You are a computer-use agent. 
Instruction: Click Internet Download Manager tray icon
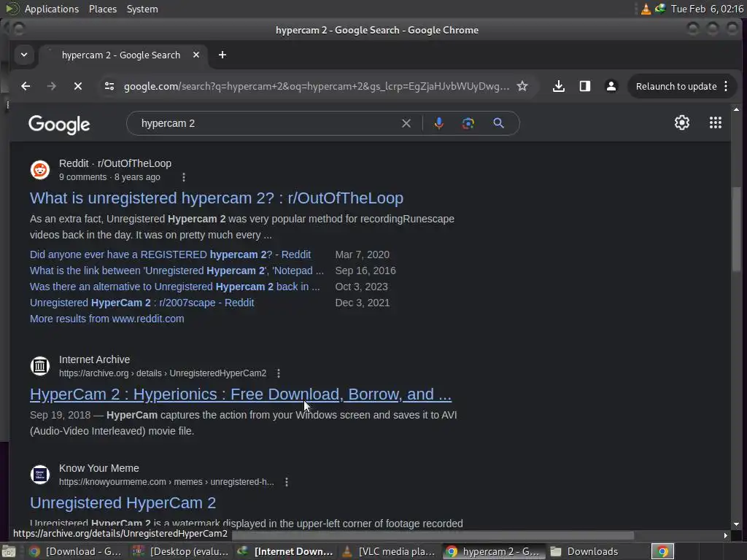(659, 9)
